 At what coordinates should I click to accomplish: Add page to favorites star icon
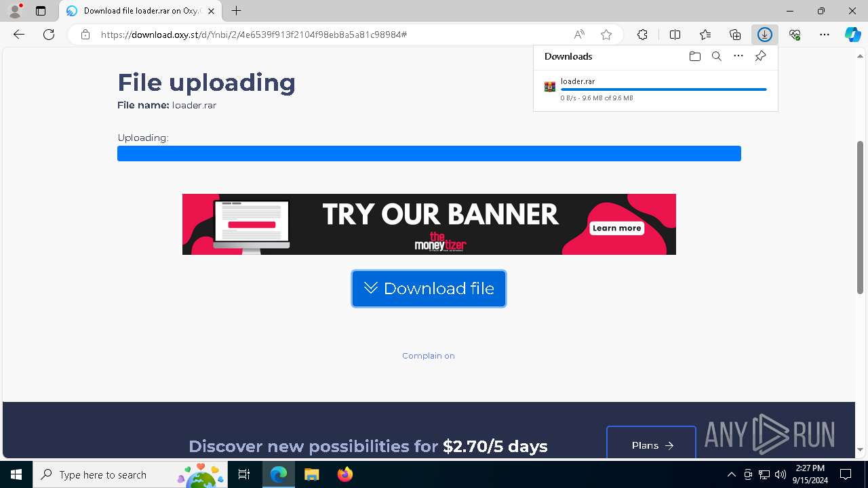606,35
